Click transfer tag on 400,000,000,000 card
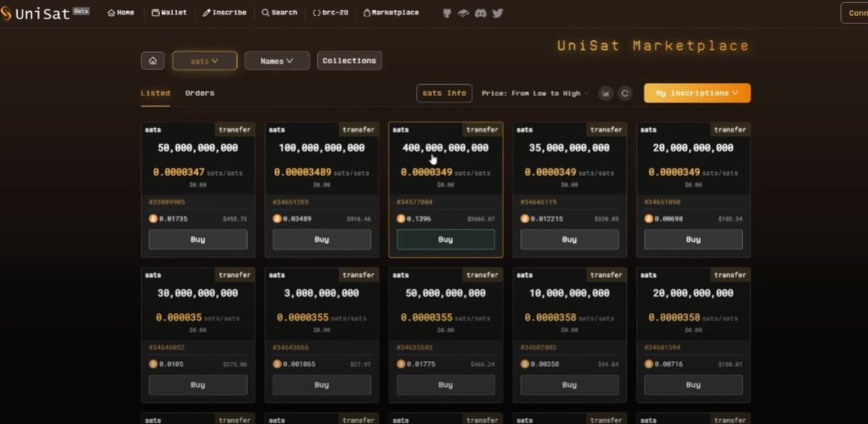868x424 pixels. click(x=482, y=130)
